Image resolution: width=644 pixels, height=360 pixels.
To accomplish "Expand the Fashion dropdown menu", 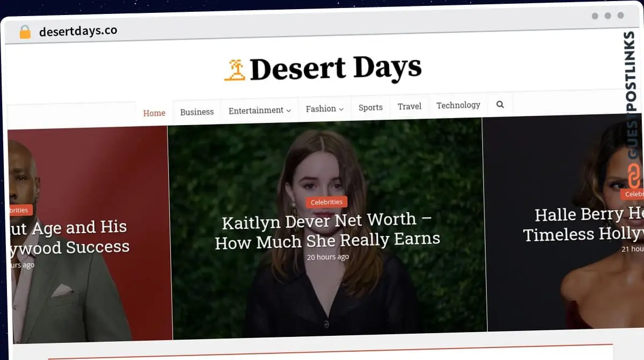I will pos(324,109).
